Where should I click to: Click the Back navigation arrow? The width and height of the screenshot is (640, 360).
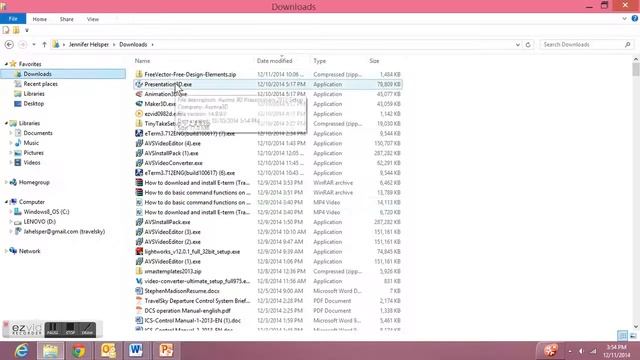pyautogui.click(x=9, y=44)
